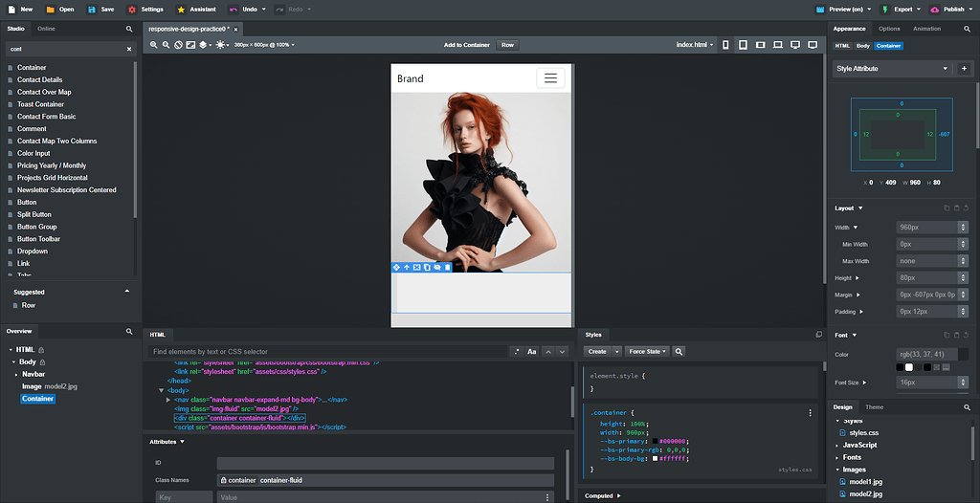Select the laptop viewport icon
This screenshot has height=503, width=980.
[778, 45]
